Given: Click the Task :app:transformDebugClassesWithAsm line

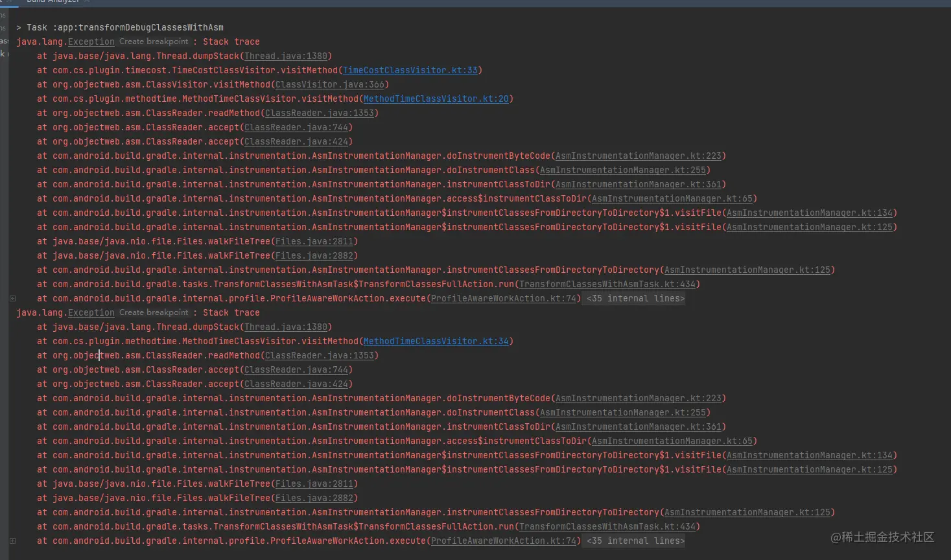Looking at the screenshot, I should pyautogui.click(x=120, y=27).
